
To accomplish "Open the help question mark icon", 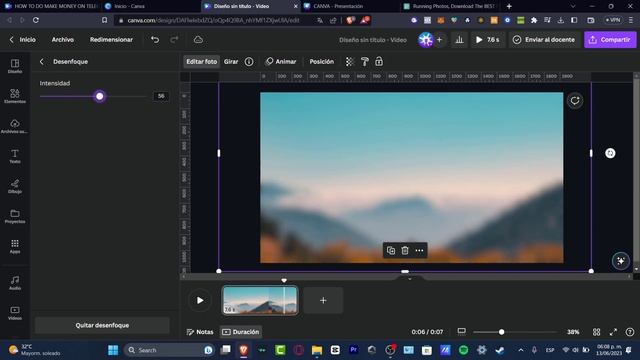I will [x=630, y=332].
